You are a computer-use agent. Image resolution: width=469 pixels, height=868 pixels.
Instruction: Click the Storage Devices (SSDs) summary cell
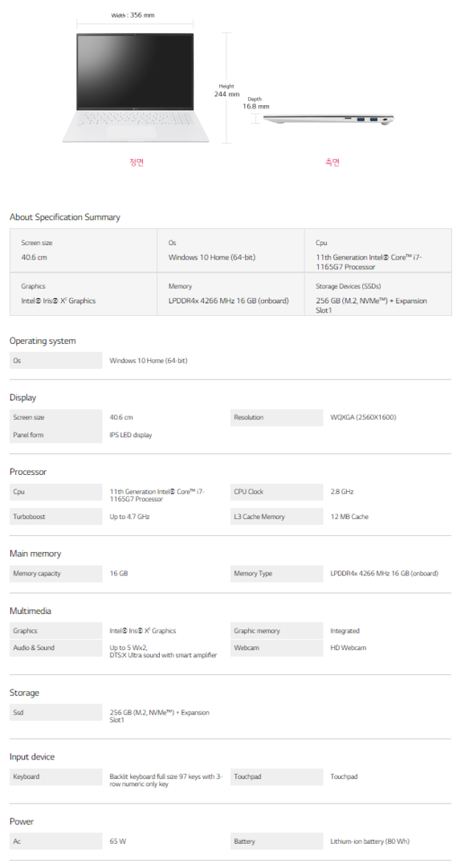click(377, 294)
